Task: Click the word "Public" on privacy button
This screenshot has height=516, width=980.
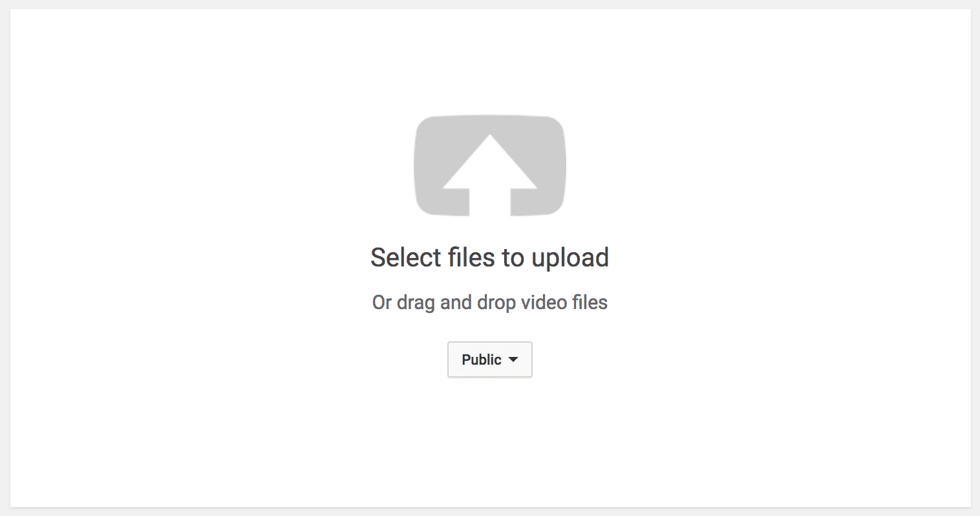Action: pos(482,360)
